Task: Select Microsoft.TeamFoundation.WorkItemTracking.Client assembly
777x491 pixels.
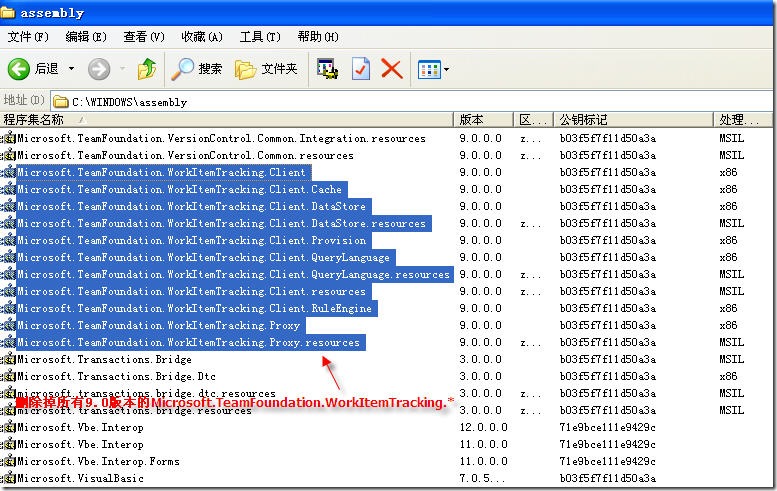Action: pos(164,172)
